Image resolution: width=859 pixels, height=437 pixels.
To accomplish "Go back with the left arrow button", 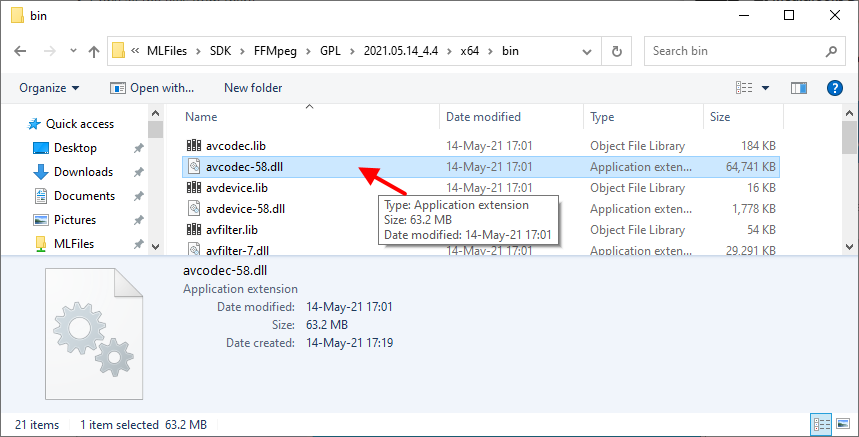I will tap(20, 51).
